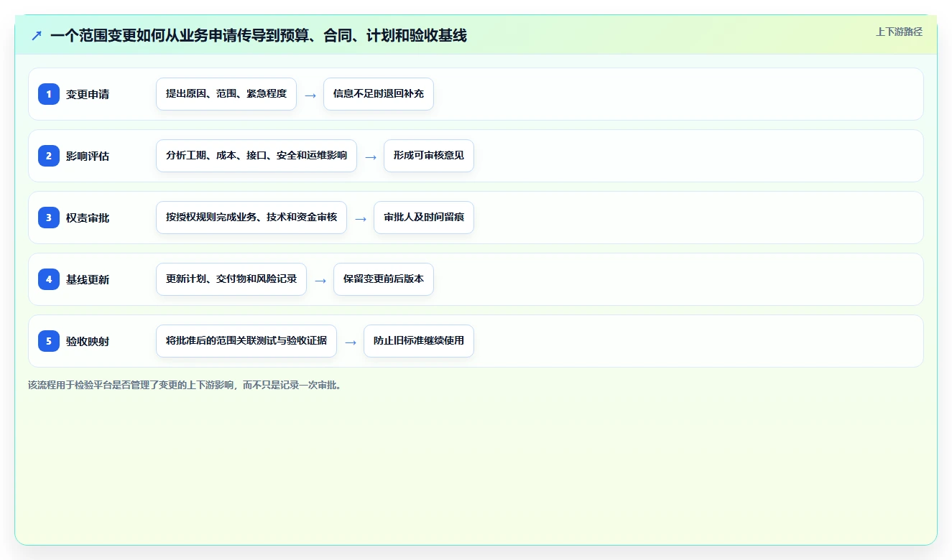Click the 变更申请 step label
The height and width of the screenshot is (560, 952).
click(88, 94)
